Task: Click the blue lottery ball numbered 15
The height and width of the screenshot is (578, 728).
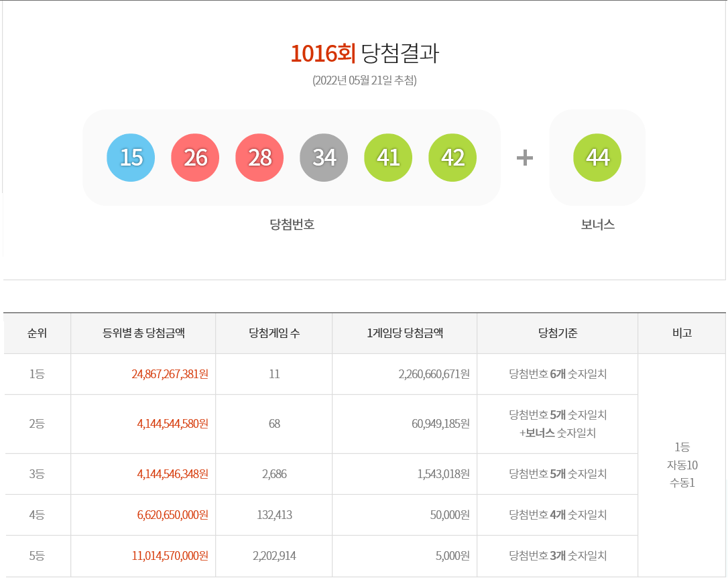Action: (131, 158)
